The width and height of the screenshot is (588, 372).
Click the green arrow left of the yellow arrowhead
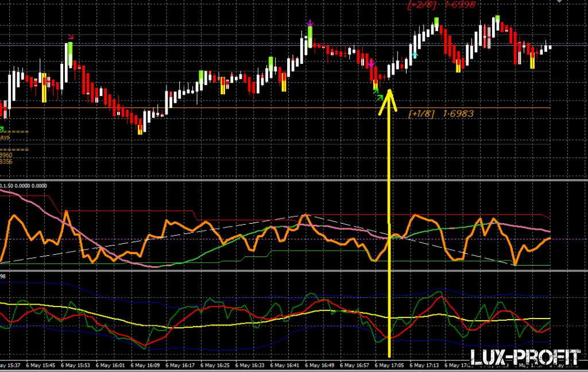pyautogui.click(x=378, y=97)
